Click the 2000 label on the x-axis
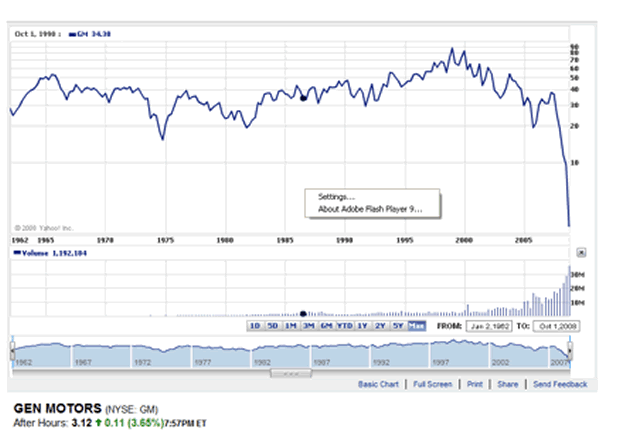 [x=464, y=240]
